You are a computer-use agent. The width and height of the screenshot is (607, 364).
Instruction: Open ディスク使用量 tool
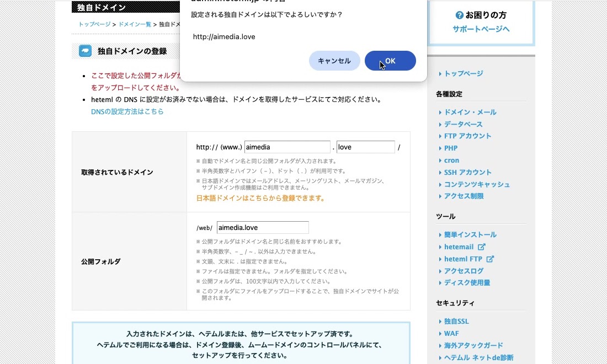click(467, 283)
